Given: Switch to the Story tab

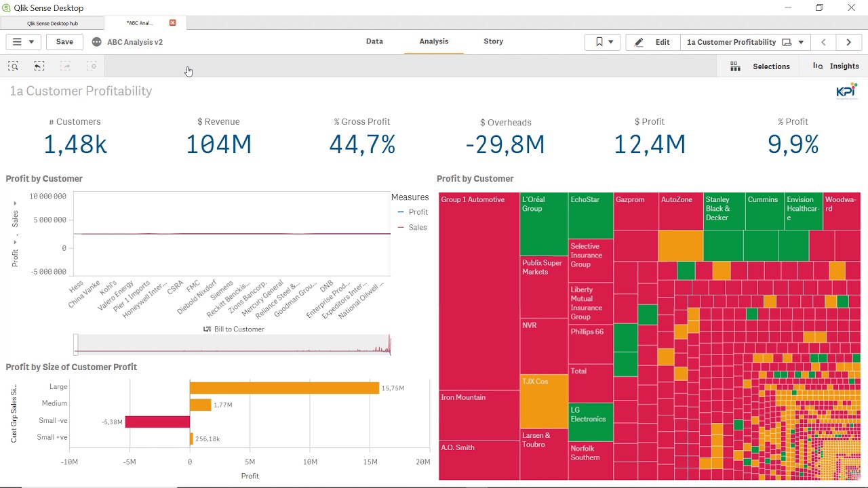Looking at the screenshot, I should [x=493, y=41].
